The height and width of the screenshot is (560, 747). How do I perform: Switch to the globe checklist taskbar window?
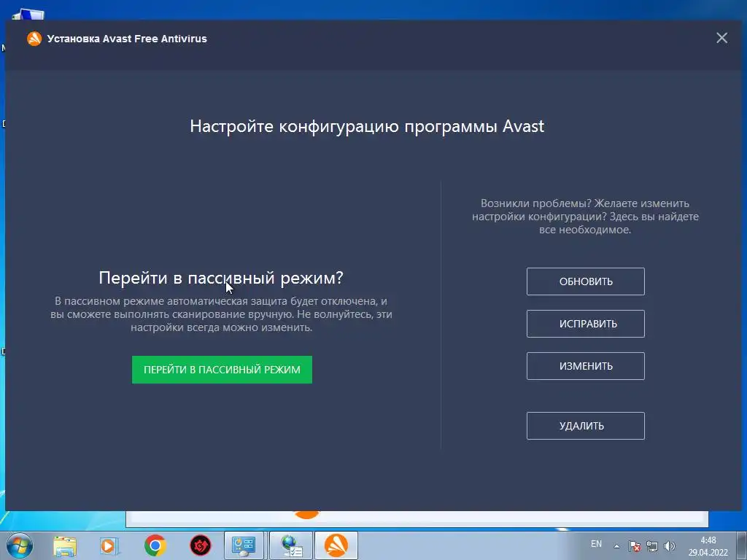[291, 545]
